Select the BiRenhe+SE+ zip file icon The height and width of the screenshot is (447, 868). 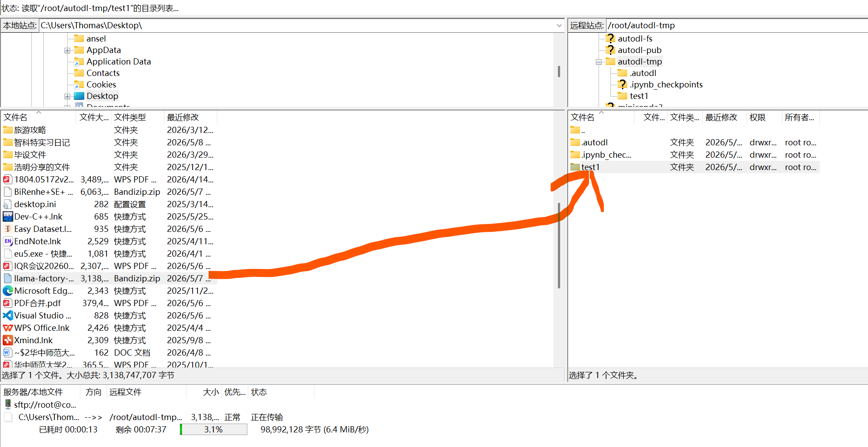[x=8, y=192]
